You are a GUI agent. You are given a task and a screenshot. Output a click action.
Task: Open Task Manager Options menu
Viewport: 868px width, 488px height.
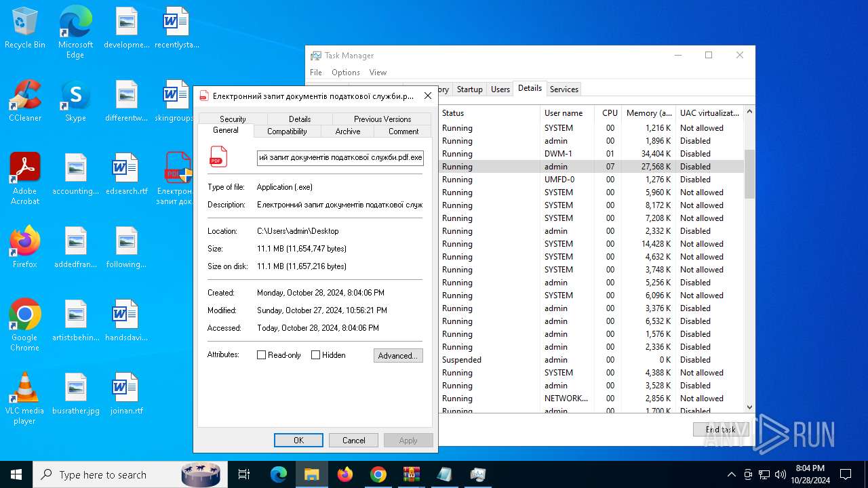pyautogui.click(x=346, y=73)
